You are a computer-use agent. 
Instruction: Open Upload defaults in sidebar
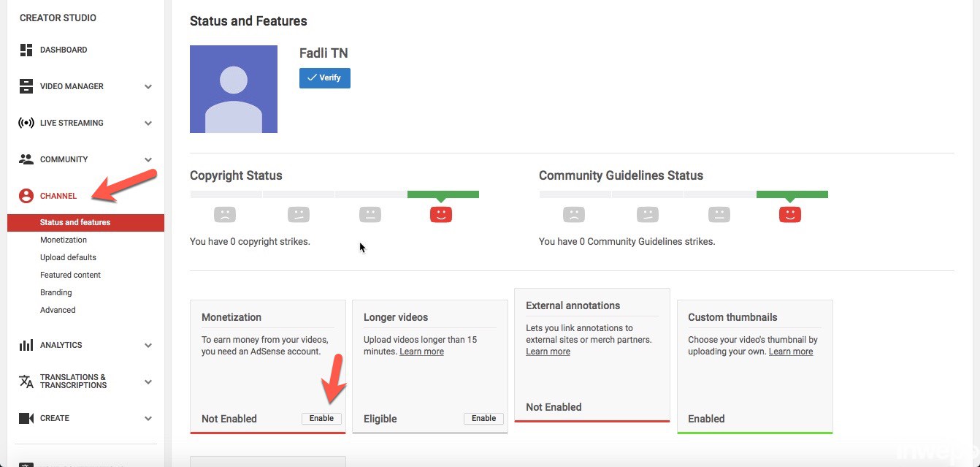(x=68, y=257)
